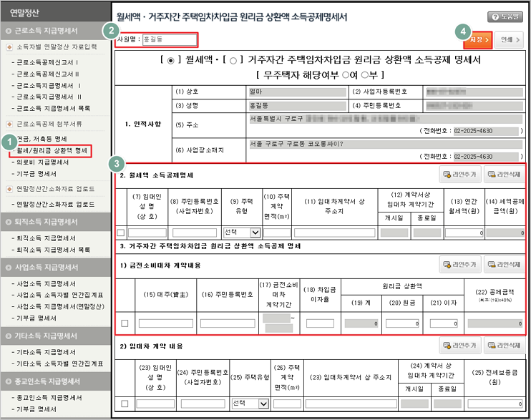Add a line in 월세액 소득공제명세 section
Viewport: 531px width, 420px height.
tap(460, 174)
